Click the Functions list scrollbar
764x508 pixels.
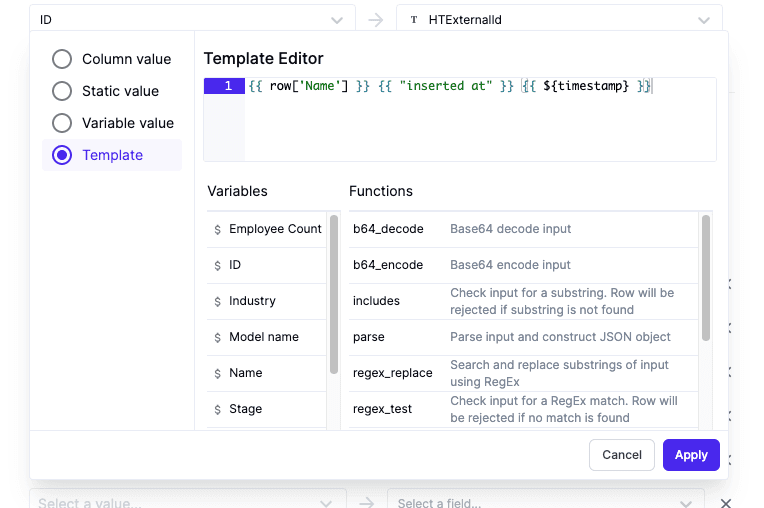(x=706, y=278)
